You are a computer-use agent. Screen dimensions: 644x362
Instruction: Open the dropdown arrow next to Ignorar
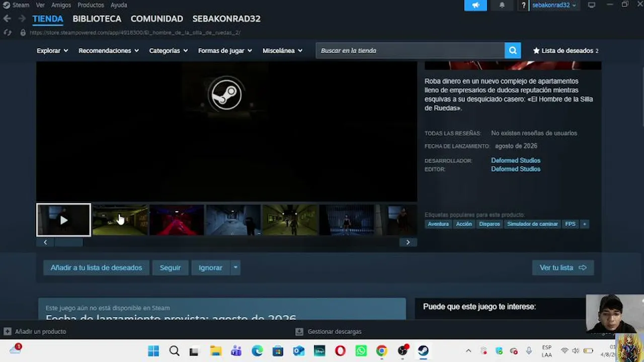235,267
